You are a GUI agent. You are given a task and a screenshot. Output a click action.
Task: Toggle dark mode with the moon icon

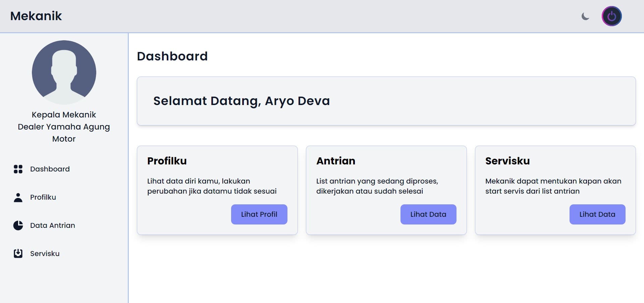pyautogui.click(x=585, y=16)
